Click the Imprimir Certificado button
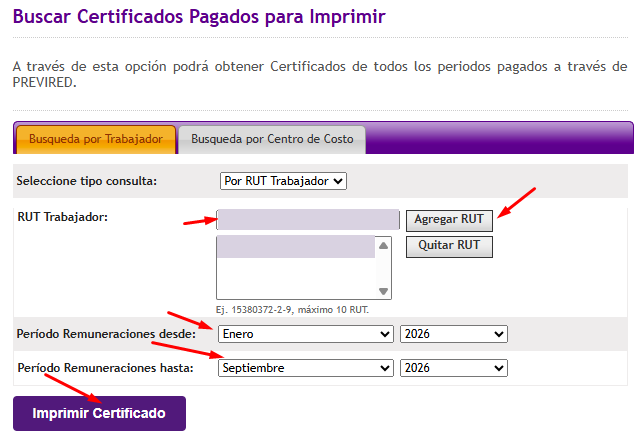Image resolution: width=640 pixels, height=435 pixels. tap(99, 413)
